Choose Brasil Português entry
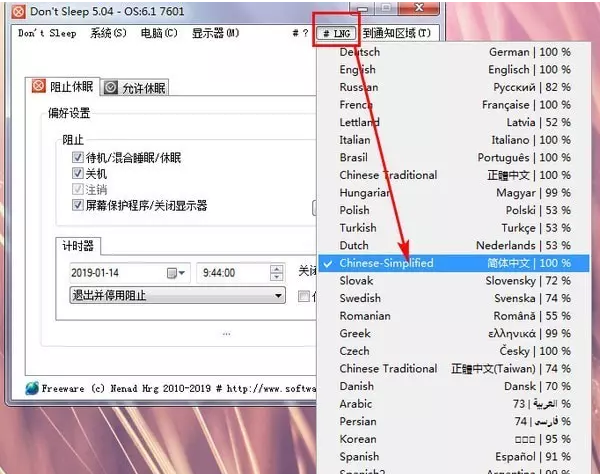 (x=454, y=157)
